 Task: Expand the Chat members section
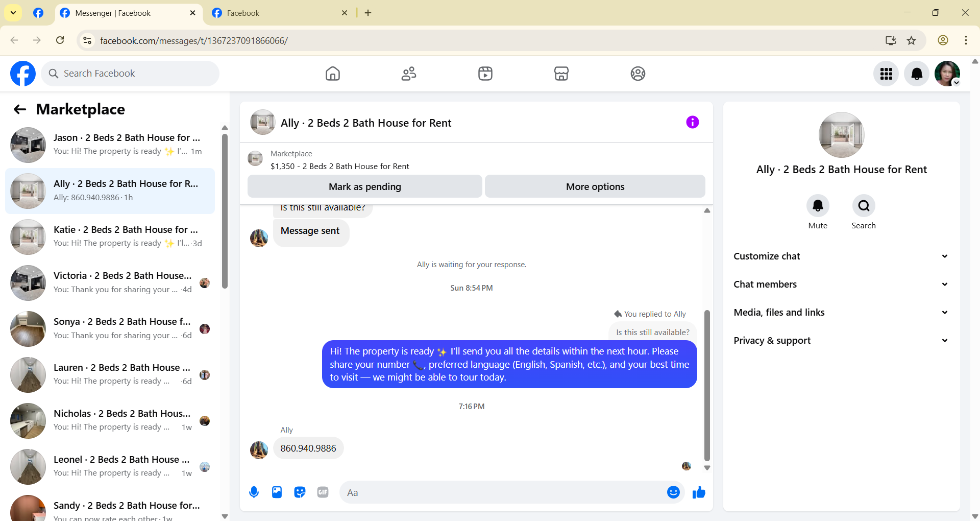pos(841,285)
